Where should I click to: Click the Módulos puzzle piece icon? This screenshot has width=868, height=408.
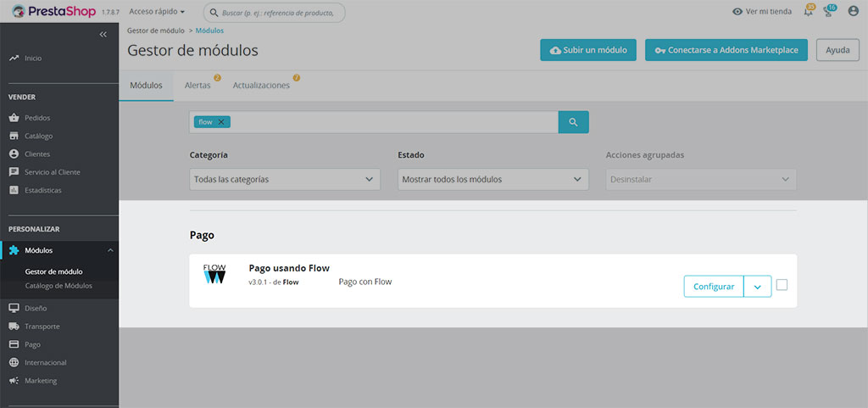pyautogui.click(x=14, y=250)
